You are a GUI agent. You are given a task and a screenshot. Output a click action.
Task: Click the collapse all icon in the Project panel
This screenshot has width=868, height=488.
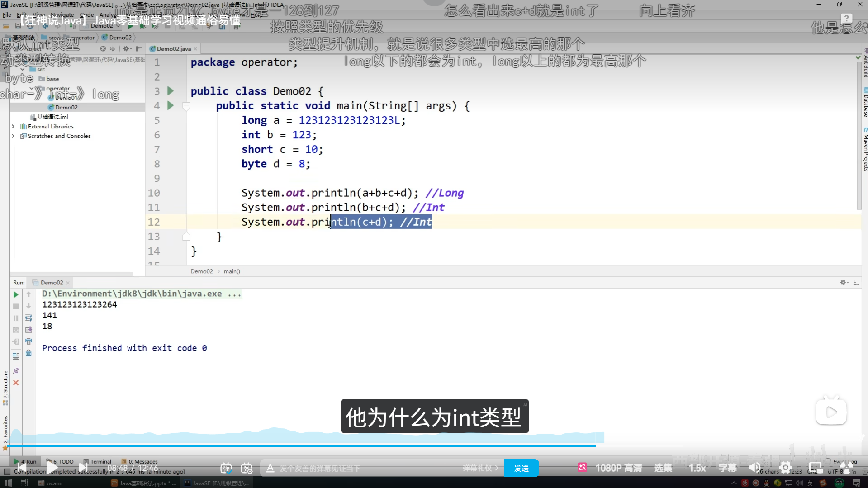tap(113, 48)
